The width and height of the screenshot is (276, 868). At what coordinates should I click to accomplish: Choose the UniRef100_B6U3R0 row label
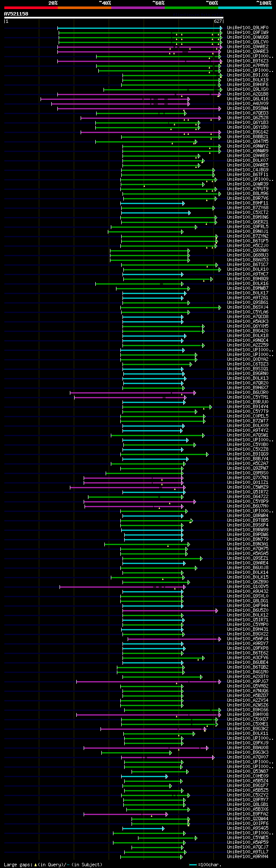248,393
